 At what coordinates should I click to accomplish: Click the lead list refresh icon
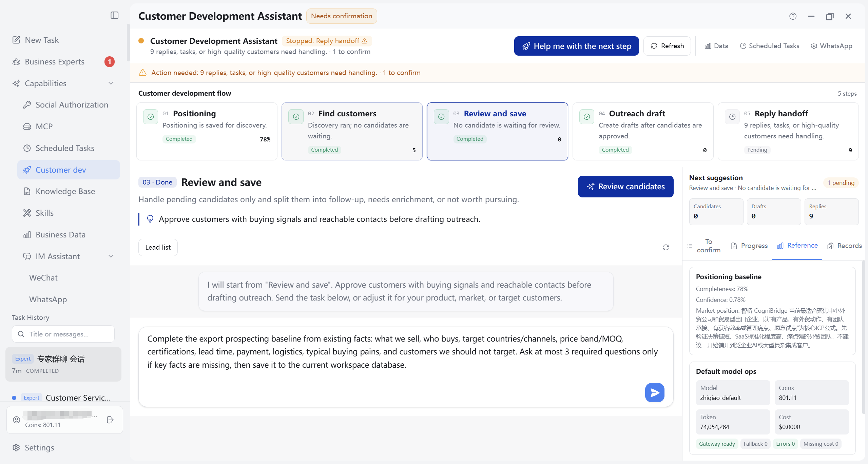coord(666,247)
